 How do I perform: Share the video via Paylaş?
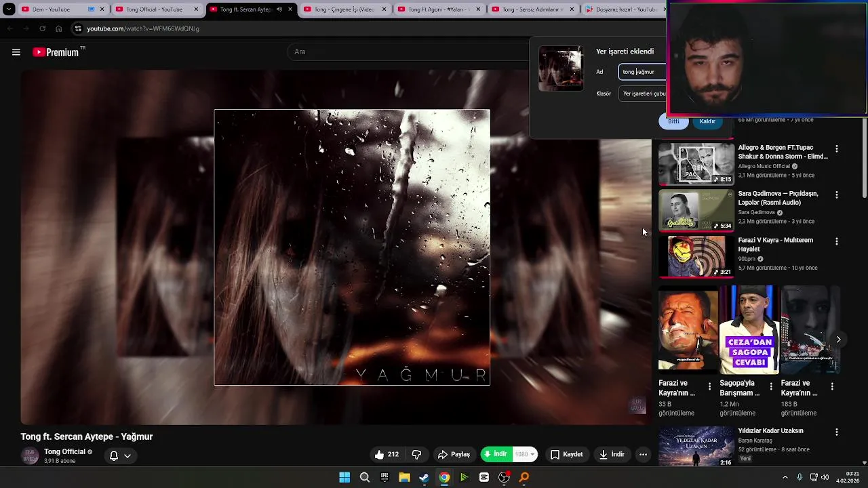point(454,454)
